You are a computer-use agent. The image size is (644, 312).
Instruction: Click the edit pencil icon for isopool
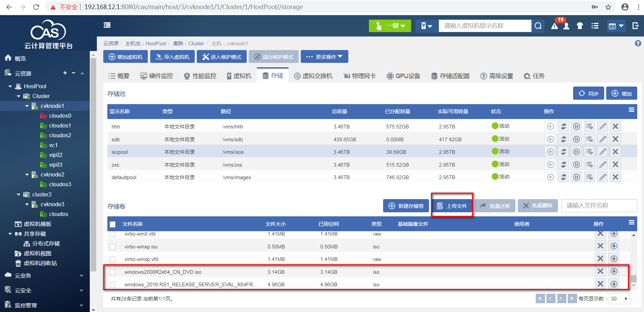pos(602,152)
